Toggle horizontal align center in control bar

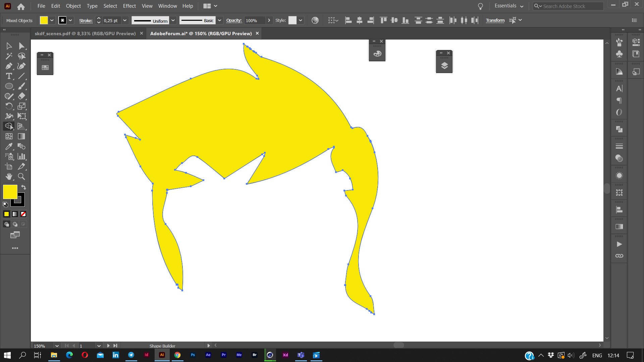[x=359, y=20]
